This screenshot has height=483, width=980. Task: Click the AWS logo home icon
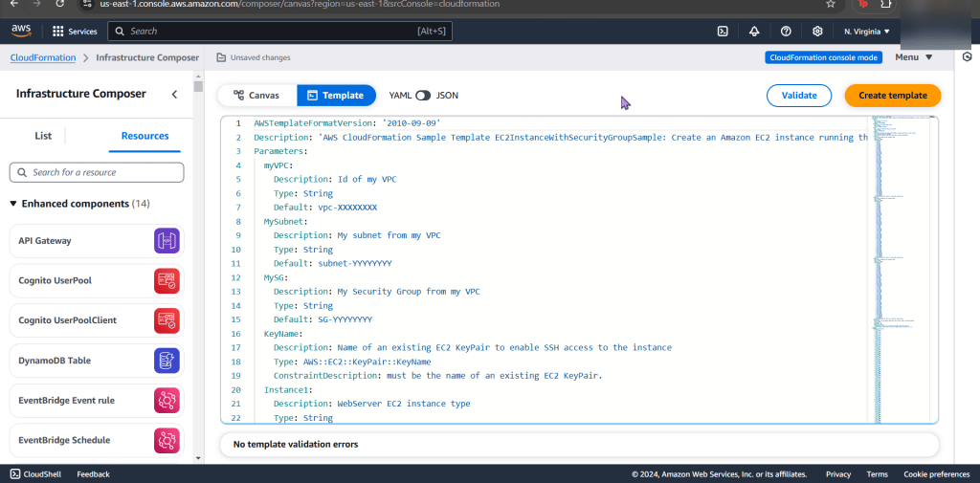[x=21, y=31]
